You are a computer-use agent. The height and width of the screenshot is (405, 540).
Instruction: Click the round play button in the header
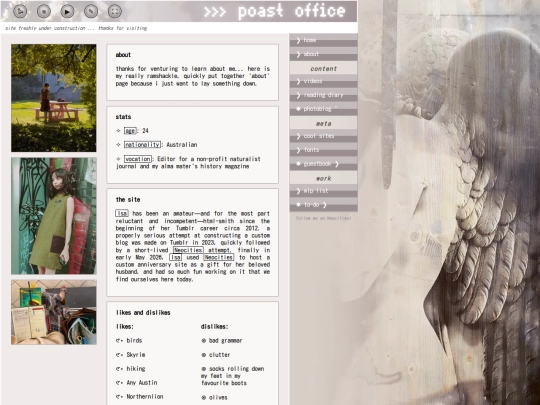coord(67,11)
